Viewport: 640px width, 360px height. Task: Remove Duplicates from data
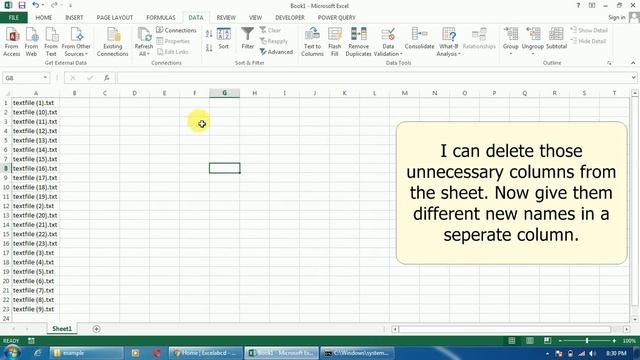(x=358, y=42)
